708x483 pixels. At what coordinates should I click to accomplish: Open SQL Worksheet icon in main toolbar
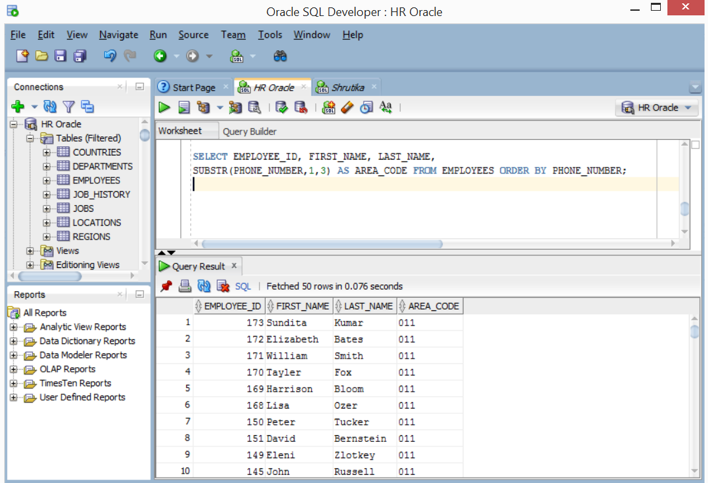click(x=237, y=56)
